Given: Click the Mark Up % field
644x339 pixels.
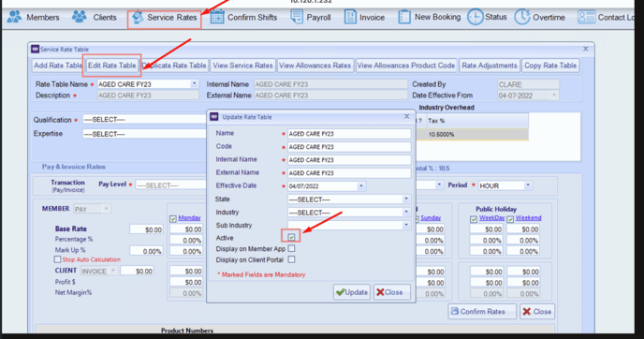Looking at the screenshot, I should point(147,251).
